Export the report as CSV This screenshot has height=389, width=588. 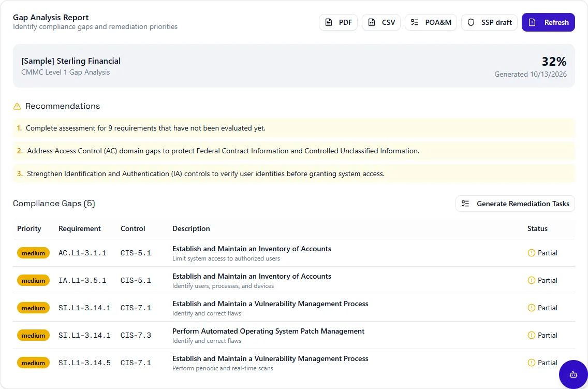(381, 22)
